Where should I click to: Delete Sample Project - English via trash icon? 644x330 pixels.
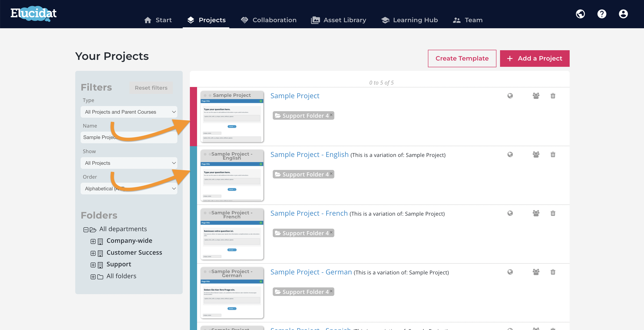pyautogui.click(x=553, y=154)
